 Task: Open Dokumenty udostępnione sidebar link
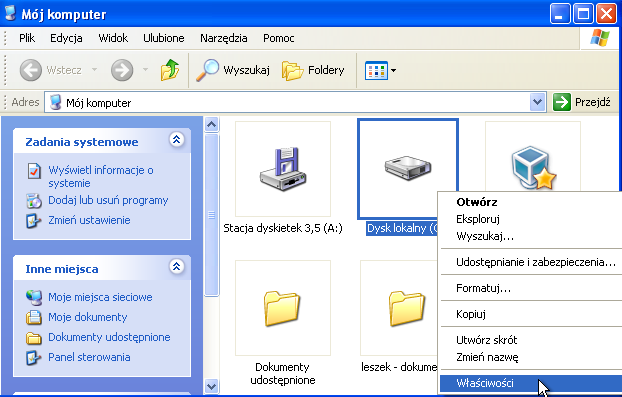pyautogui.click(x=109, y=337)
